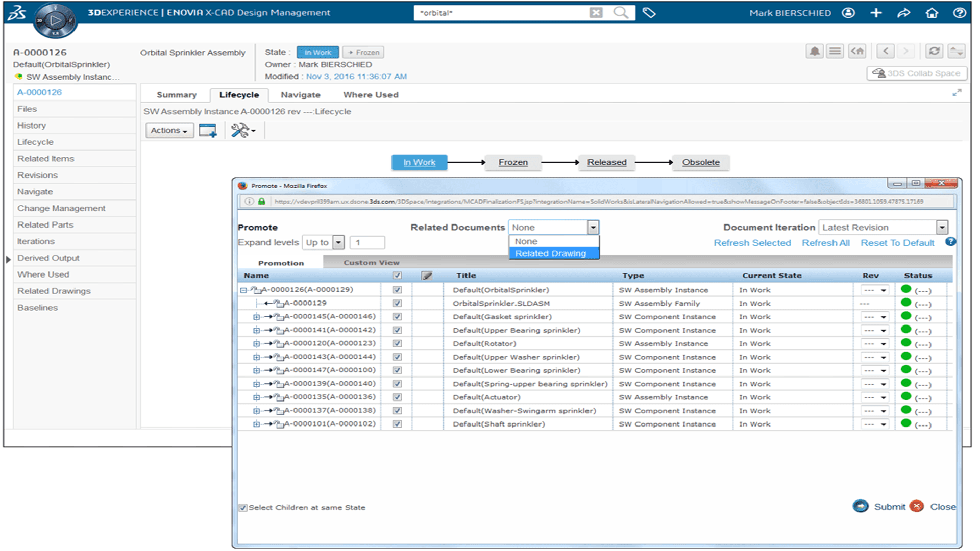
Task: Click the orbital search field
Action: [x=502, y=13]
